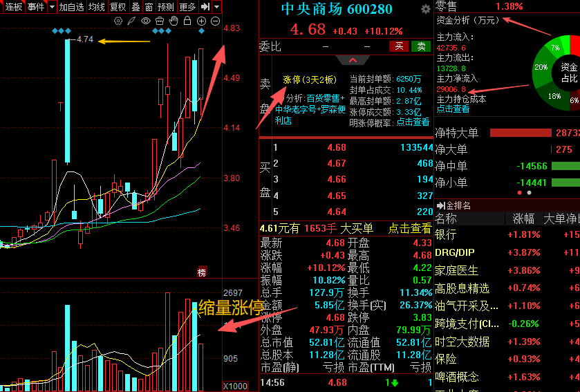Click the 4.74 high price label on chart
580x392 pixels.
pos(85,39)
